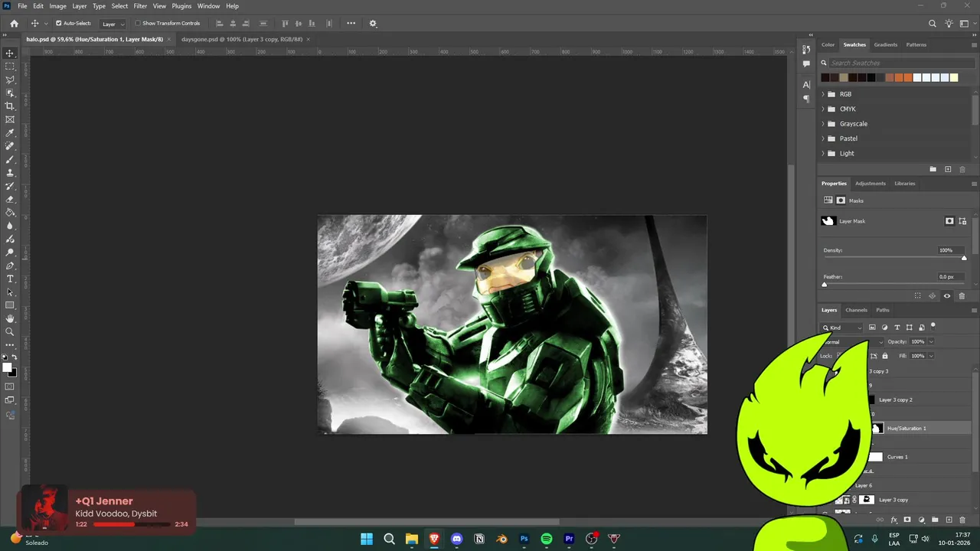
Task: Click the layer style fx icon
Action: click(x=893, y=520)
